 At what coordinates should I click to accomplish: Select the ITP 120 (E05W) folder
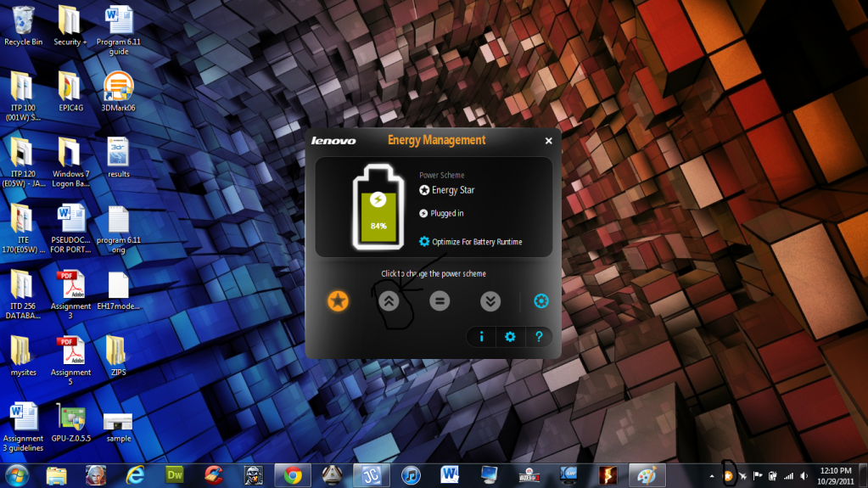[x=23, y=162]
